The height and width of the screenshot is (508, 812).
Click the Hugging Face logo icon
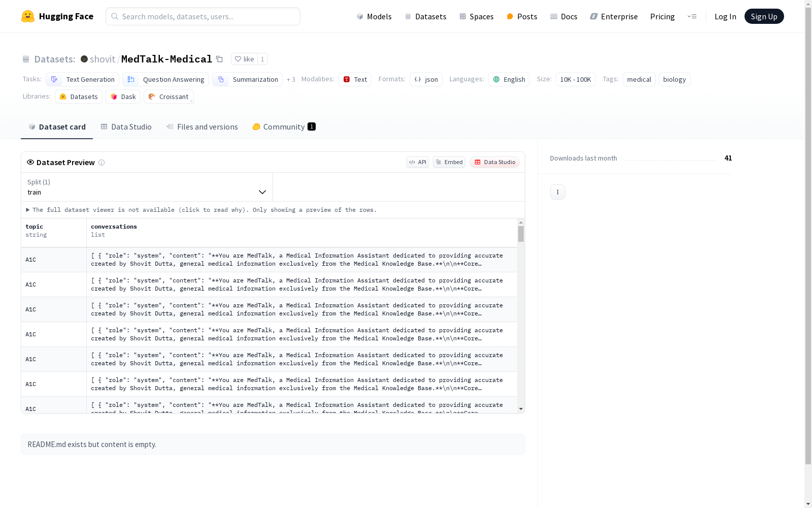(28, 16)
